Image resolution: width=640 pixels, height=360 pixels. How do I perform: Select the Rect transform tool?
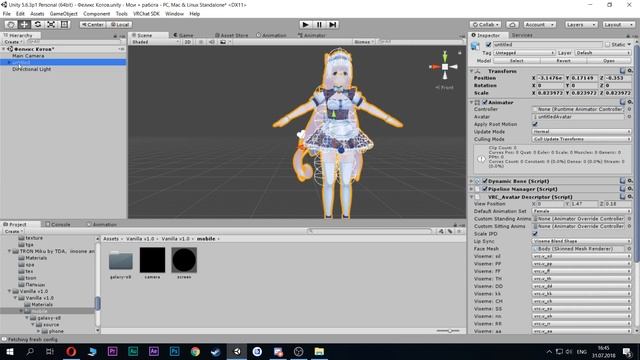coord(64,24)
